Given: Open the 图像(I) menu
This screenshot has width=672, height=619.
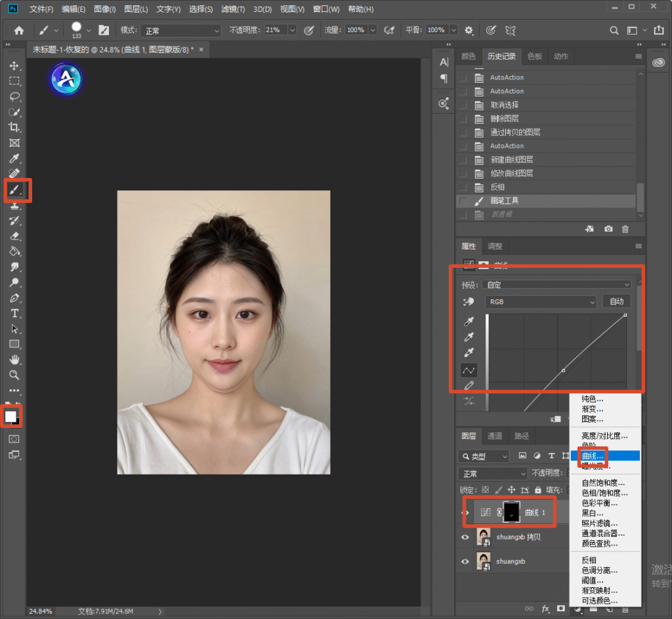Looking at the screenshot, I should pyautogui.click(x=105, y=9).
